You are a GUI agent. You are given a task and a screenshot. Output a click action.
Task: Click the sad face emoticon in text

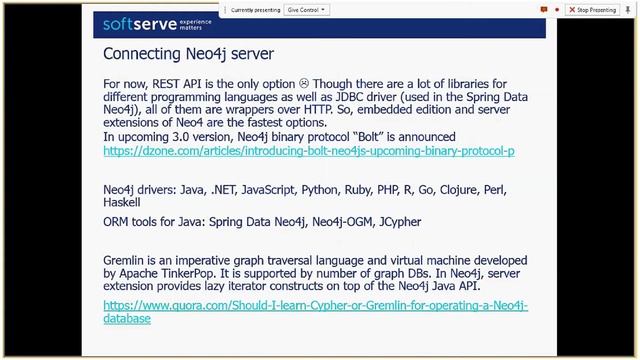click(304, 83)
